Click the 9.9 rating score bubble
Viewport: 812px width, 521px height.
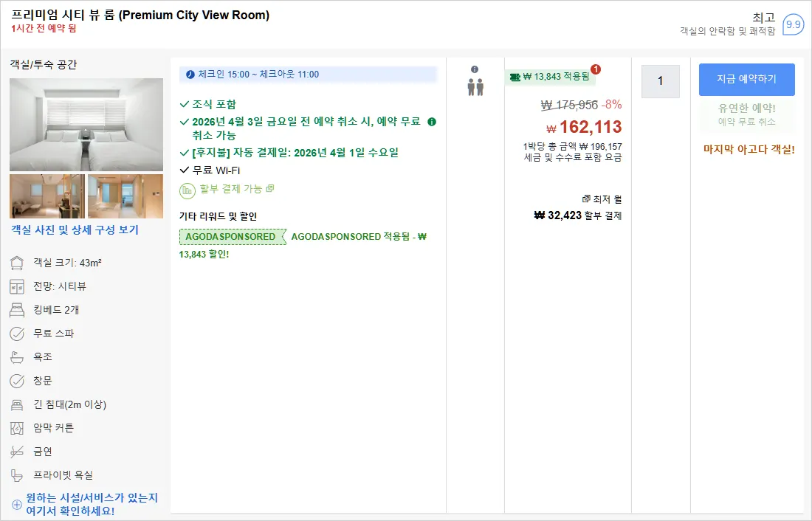[793, 24]
